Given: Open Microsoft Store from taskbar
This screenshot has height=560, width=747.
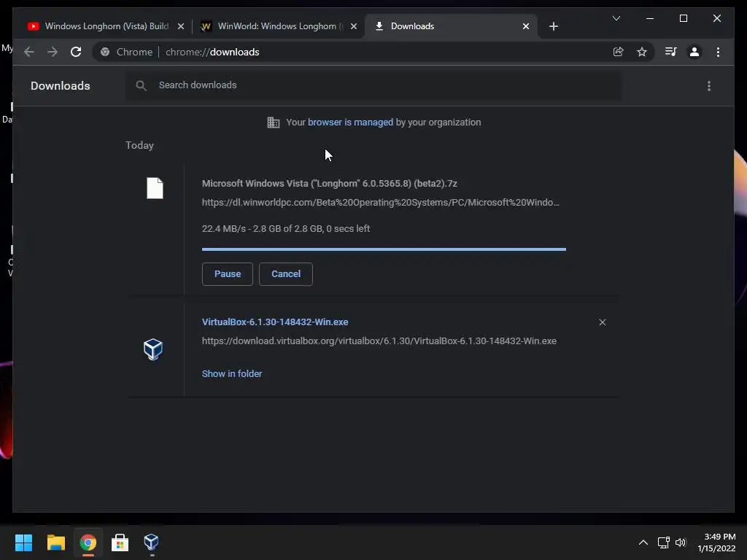Looking at the screenshot, I should point(120,542).
